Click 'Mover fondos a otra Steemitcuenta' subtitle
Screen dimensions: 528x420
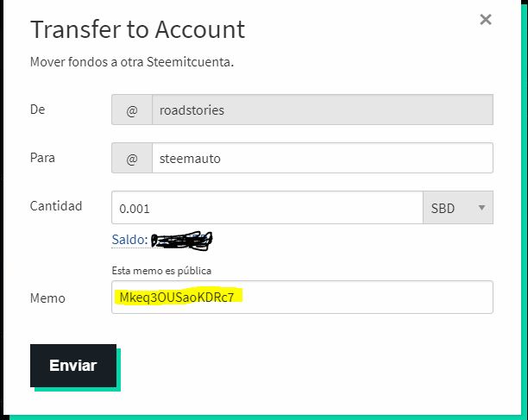coord(132,62)
